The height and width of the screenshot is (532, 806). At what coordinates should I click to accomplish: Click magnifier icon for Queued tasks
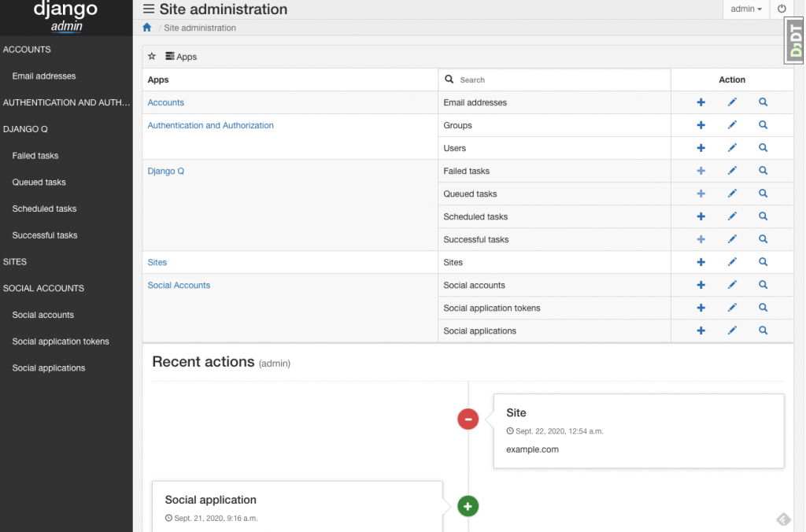pos(763,194)
